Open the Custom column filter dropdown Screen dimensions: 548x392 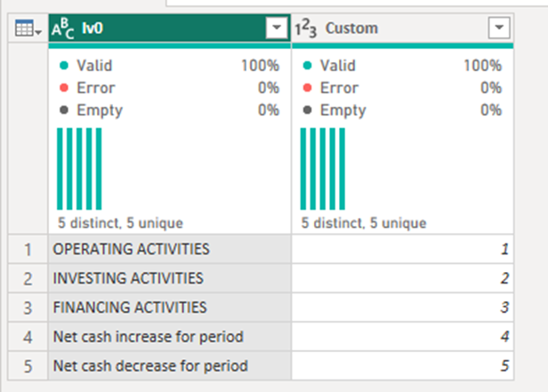click(x=498, y=29)
